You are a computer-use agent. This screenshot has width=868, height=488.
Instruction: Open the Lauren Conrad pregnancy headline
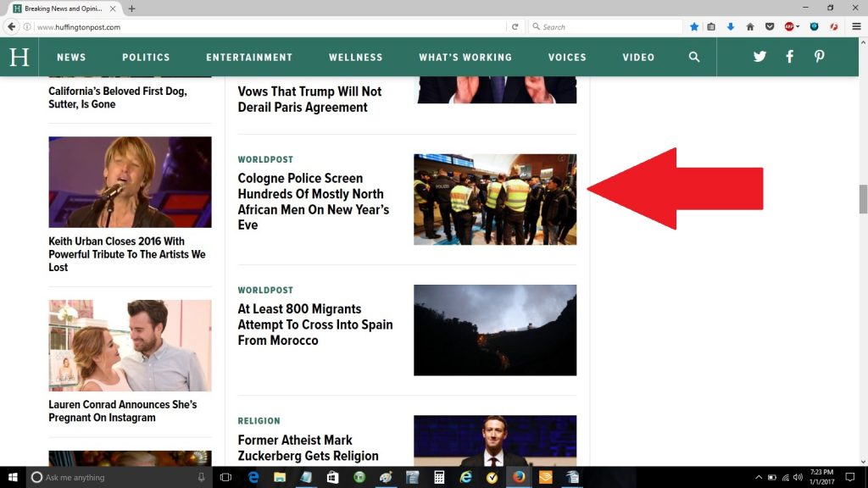tap(122, 411)
